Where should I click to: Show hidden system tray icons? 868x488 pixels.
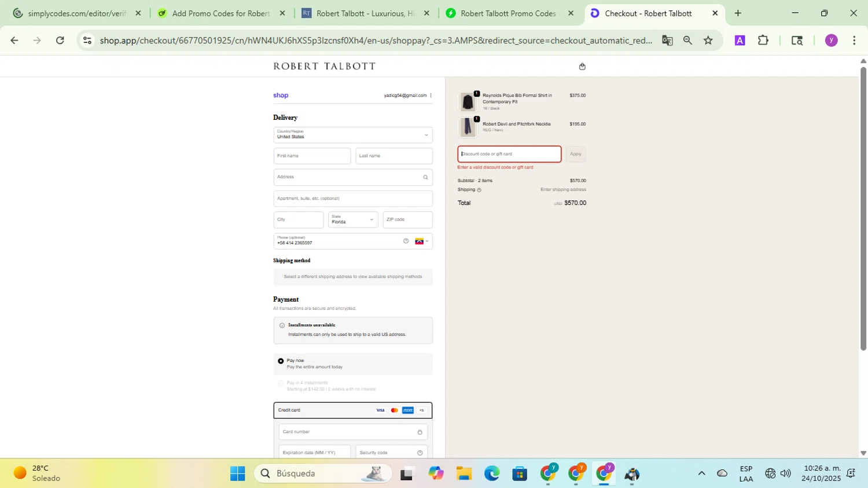(701, 474)
